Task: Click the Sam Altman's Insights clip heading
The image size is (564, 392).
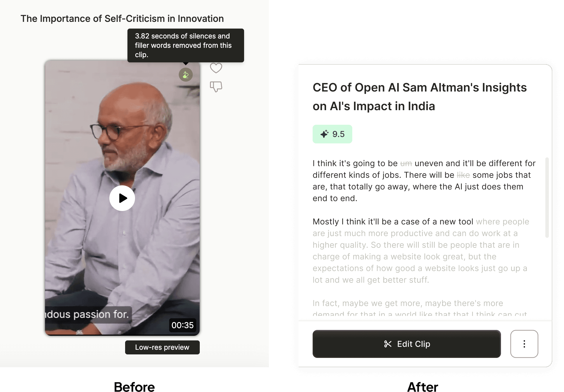Action: point(420,97)
